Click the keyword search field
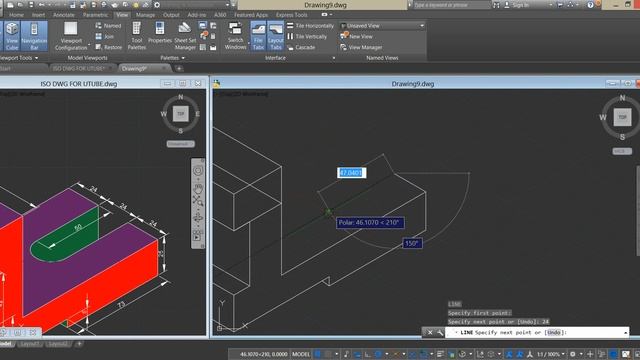The width and height of the screenshot is (640, 360). (x=451, y=5)
